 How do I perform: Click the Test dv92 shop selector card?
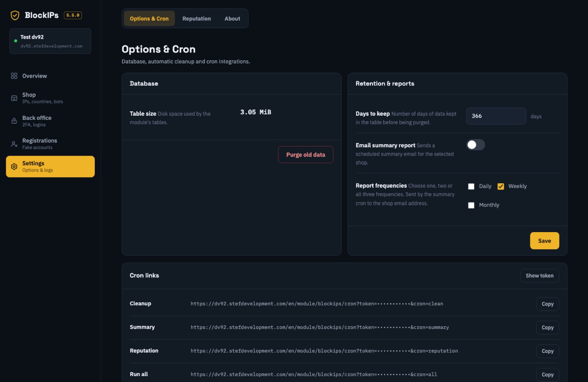(x=50, y=41)
